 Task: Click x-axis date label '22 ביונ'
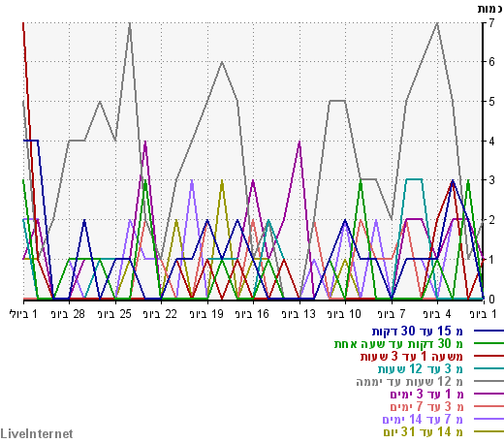click(x=160, y=314)
